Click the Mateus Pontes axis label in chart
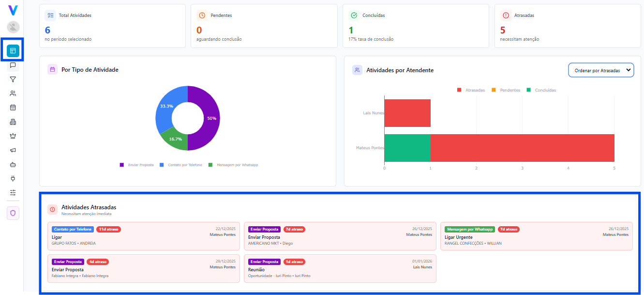 coord(370,147)
